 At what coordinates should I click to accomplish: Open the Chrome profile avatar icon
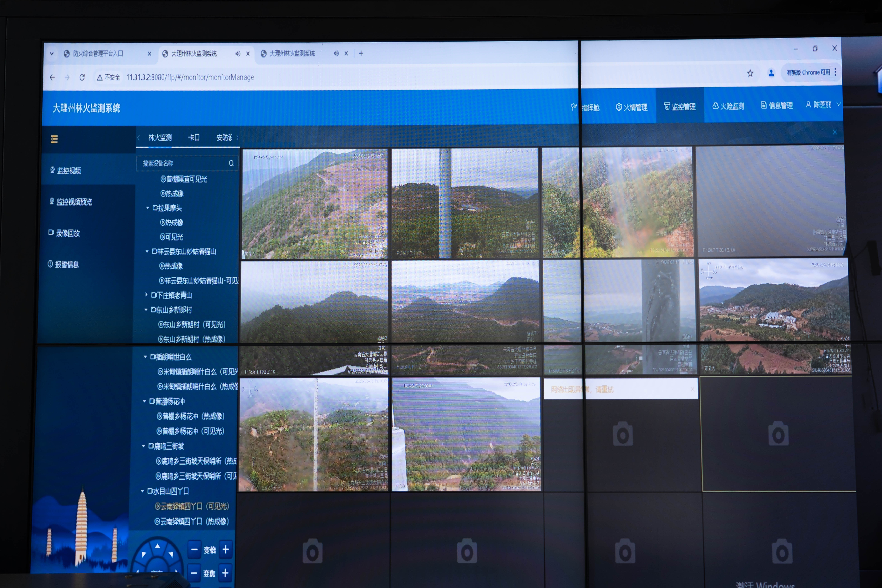coord(771,73)
